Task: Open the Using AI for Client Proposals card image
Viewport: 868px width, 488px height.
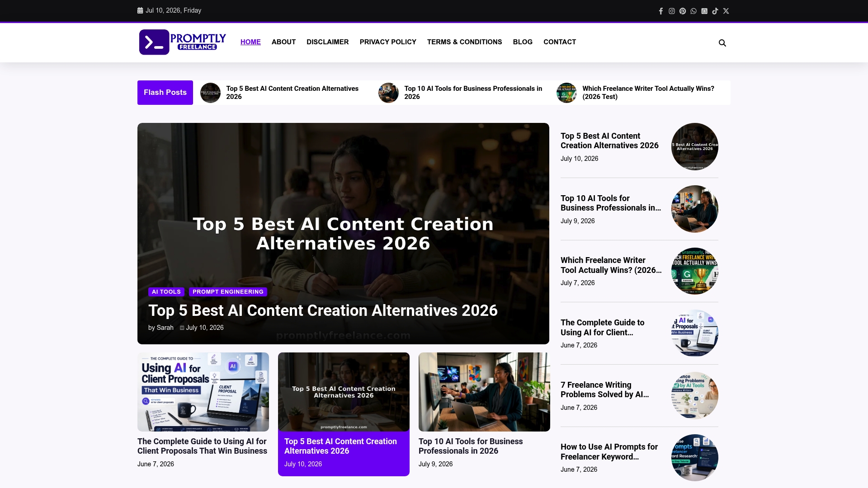Action: tap(203, 392)
